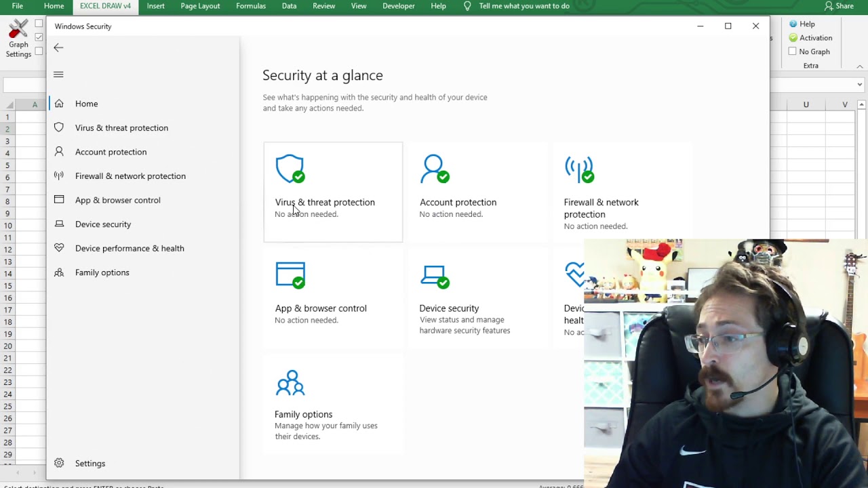Go back using the Windows Security back arrow
Viewport: 868px width, 488px height.
point(58,47)
